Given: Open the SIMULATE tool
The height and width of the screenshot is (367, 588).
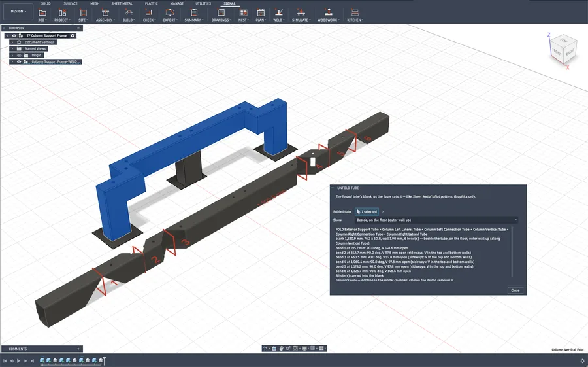Looking at the screenshot, I should click(301, 15).
